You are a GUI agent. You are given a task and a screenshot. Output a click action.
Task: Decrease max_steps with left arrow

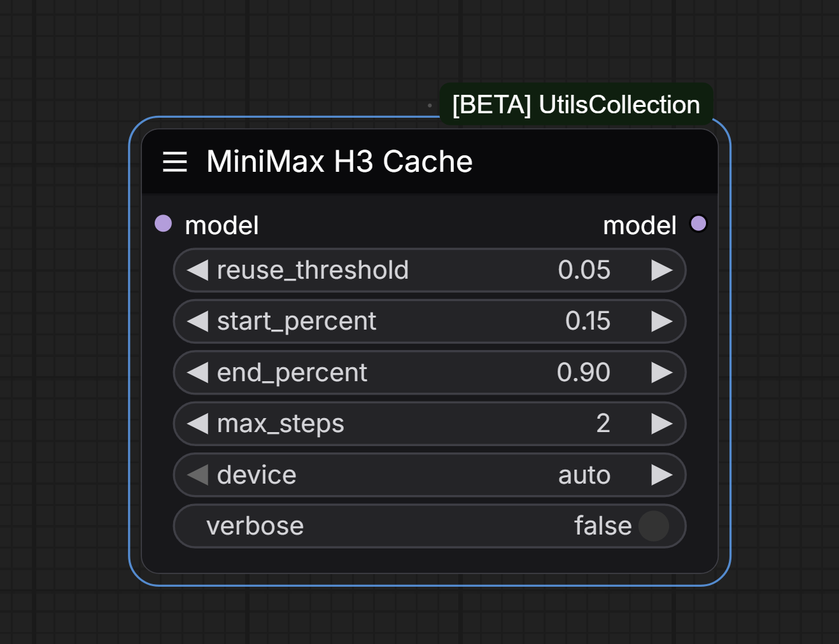pyautogui.click(x=197, y=424)
